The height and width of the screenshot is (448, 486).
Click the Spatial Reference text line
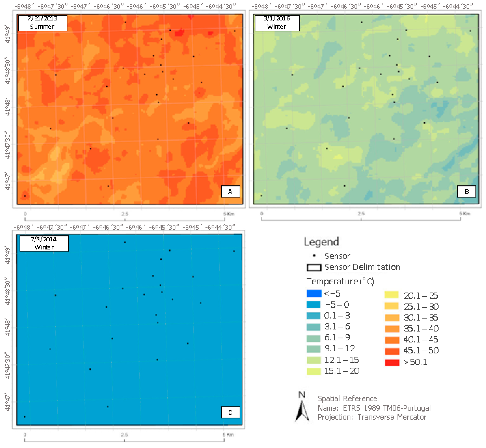click(x=347, y=399)
